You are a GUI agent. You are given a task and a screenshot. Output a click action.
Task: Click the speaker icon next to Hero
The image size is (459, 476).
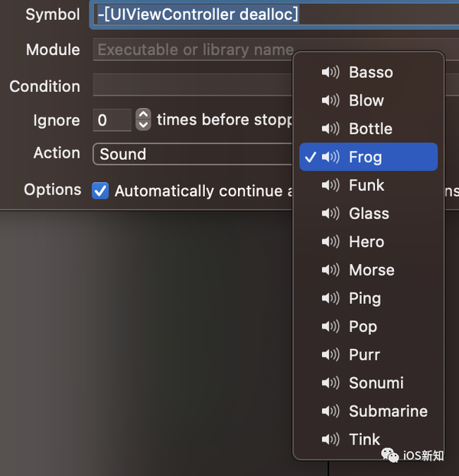coord(330,242)
